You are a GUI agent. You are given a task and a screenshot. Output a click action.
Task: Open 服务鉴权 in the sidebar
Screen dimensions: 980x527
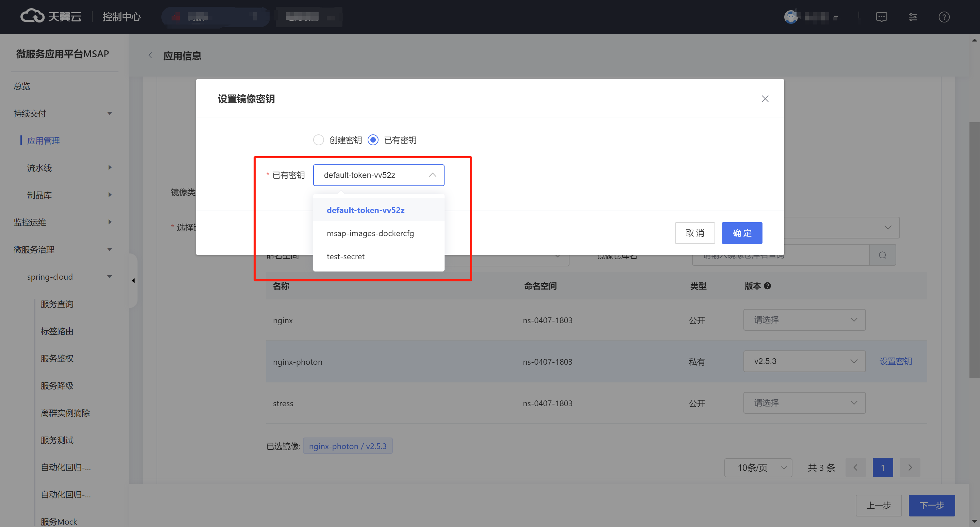57,358
